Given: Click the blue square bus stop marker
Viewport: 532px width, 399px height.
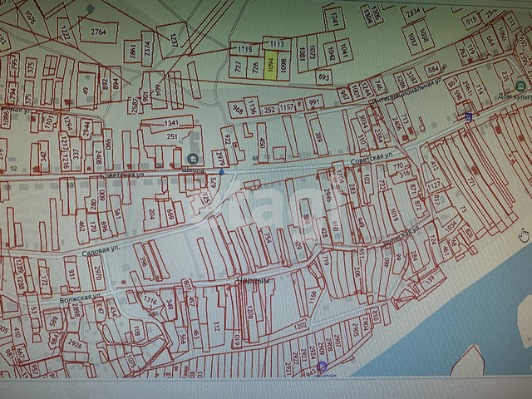Looking at the screenshot, I should pos(469,117).
